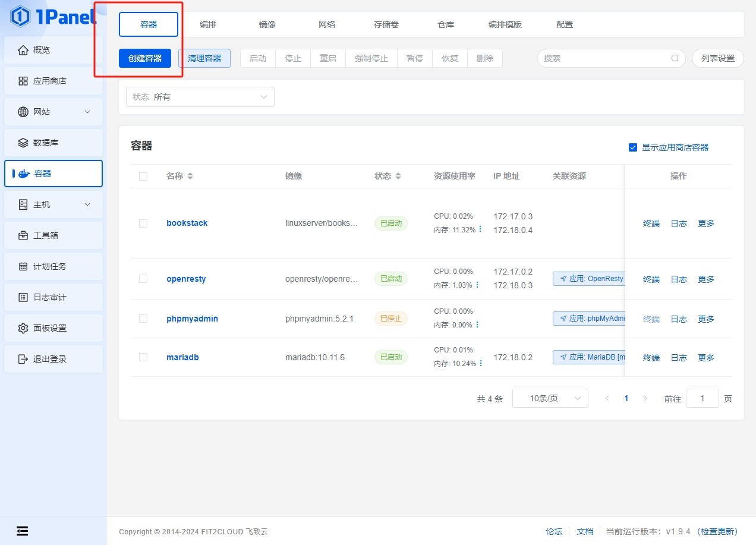Switch to the 存储卷 tab
756x545 pixels.
point(386,24)
